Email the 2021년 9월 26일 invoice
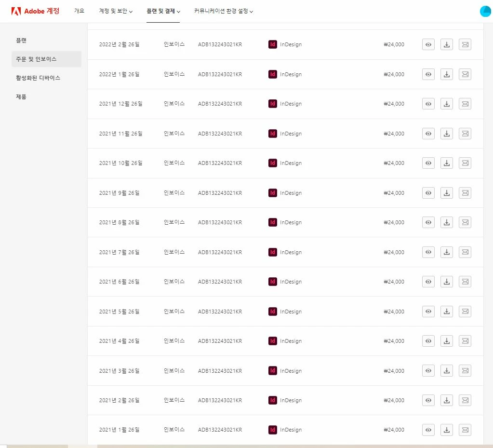Viewport: 493px width, 448px height. tap(465, 193)
